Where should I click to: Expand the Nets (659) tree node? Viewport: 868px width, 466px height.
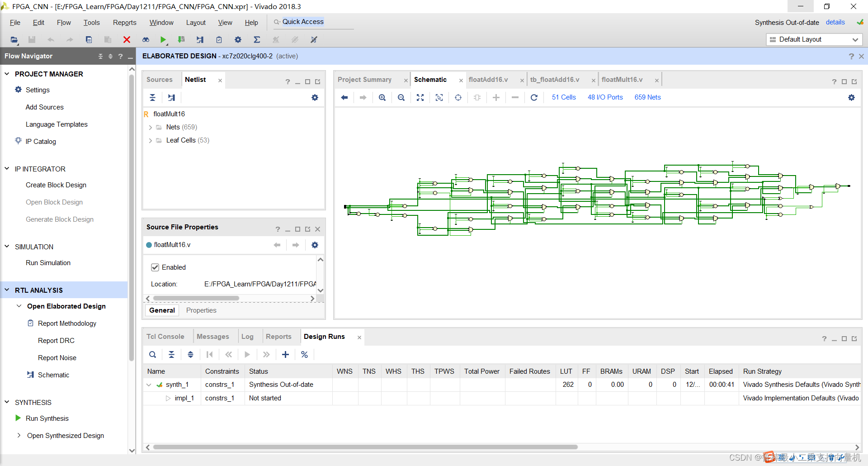(x=150, y=128)
